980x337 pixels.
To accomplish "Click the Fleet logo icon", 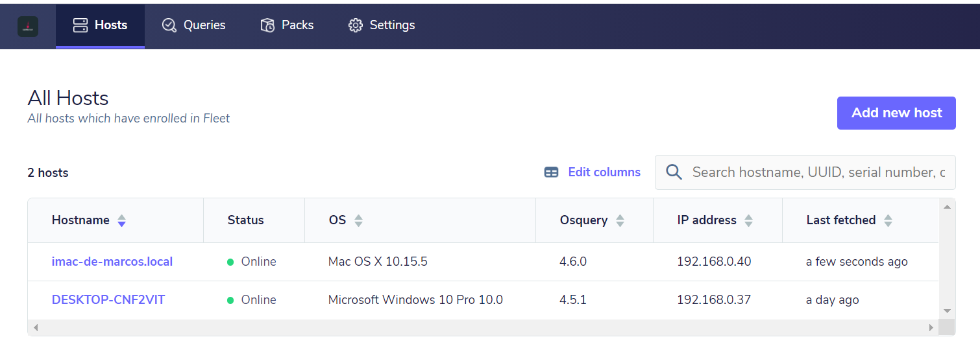I will point(28,26).
